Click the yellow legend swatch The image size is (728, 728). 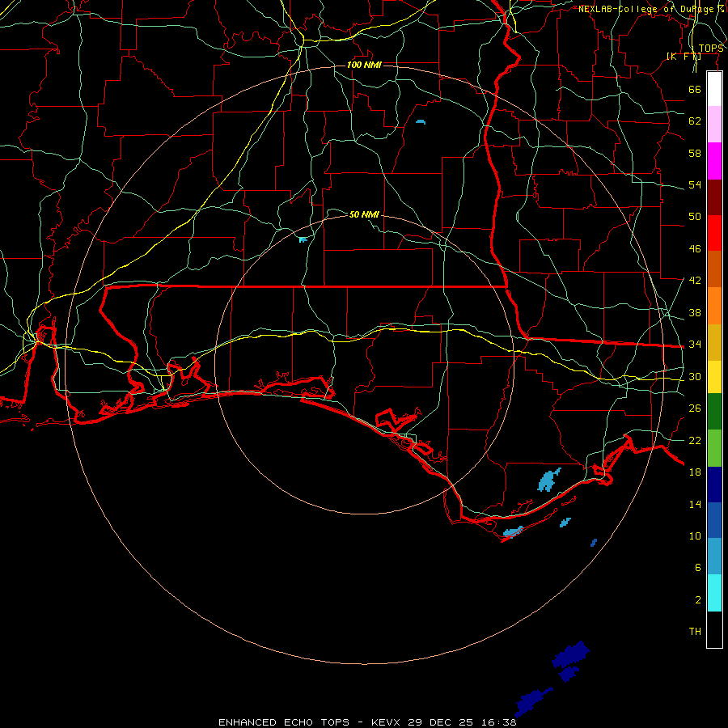714,376
